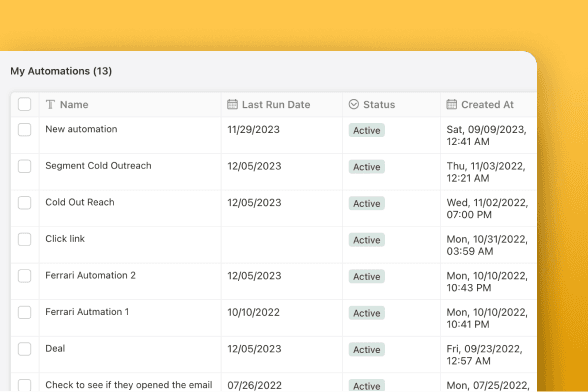Screen dimensions: 588x392
Task: Click the text-type icon beside Name header
Action: point(50,104)
